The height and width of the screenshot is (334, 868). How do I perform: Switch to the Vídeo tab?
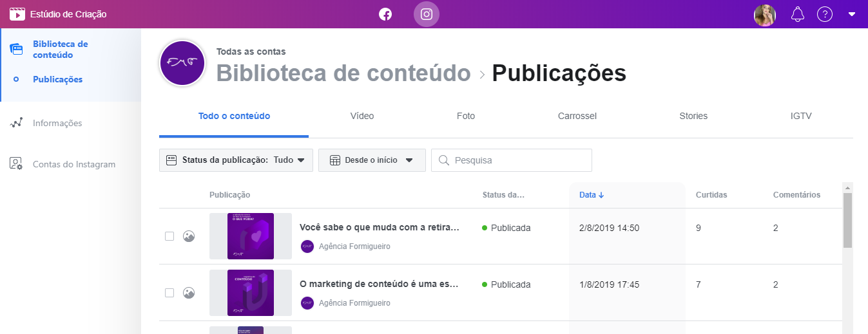[x=362, y=116]
